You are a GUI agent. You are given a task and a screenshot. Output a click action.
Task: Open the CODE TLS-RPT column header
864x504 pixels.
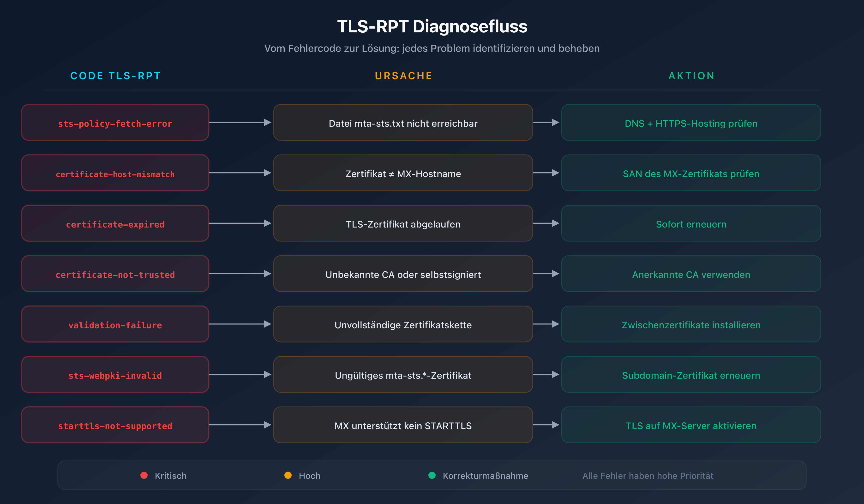[115, 76]
